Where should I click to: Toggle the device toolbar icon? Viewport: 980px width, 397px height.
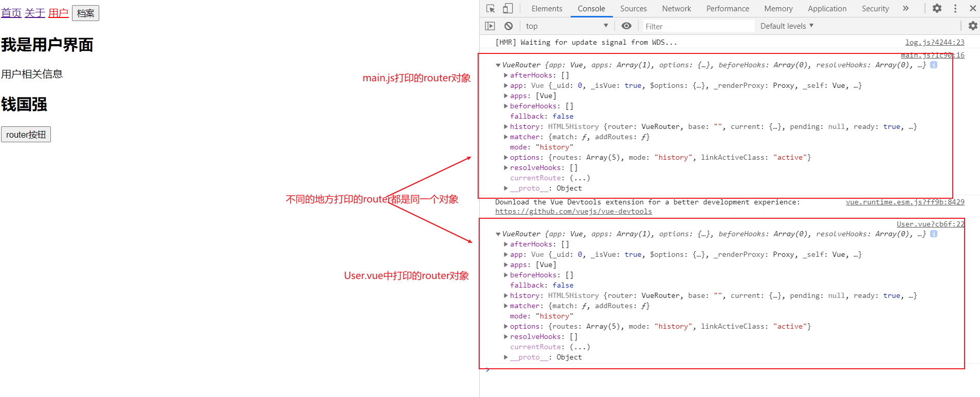click(x=507, y=9)
